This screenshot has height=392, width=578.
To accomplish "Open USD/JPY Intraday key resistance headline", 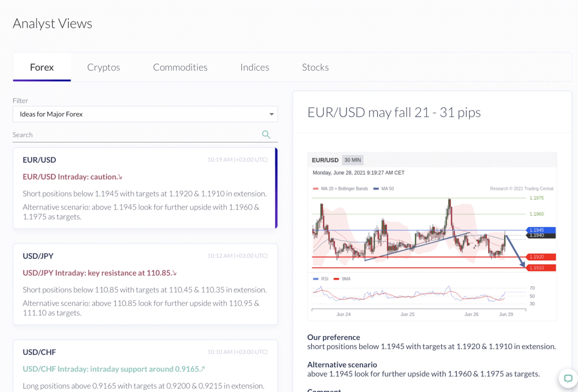I will [x=100, y=273].
